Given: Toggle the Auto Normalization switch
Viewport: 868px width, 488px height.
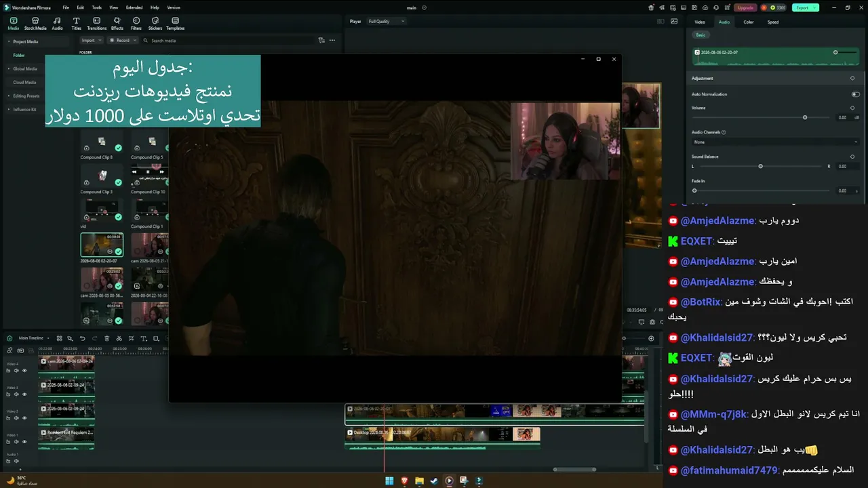Looking at the screenshot, I should click(855, 94).
